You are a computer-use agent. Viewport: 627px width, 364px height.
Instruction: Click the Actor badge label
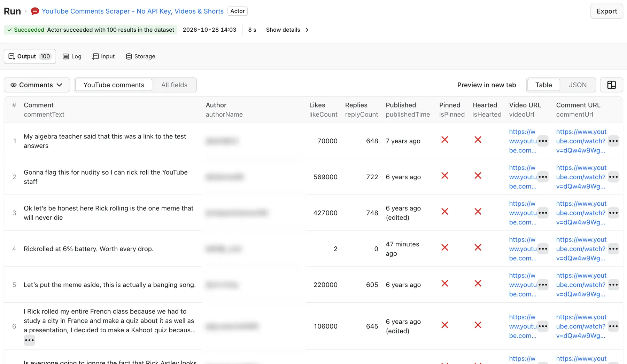(238, 11)
